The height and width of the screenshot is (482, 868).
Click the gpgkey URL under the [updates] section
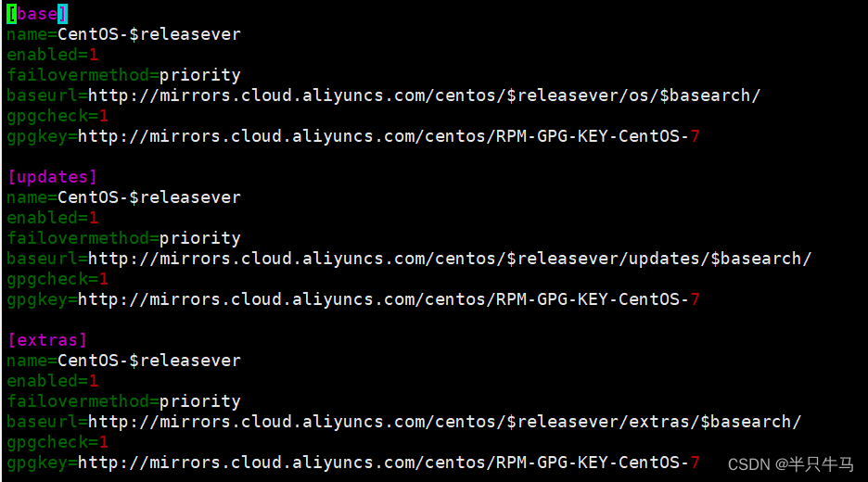pyautogui.click(x=388, y=299)
